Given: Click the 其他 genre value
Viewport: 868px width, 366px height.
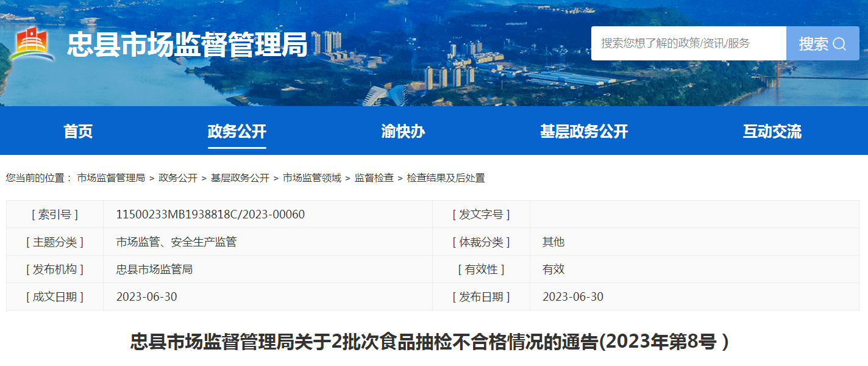Looking at the screenshot, I should pyautogui.click(x=553, y=242).
